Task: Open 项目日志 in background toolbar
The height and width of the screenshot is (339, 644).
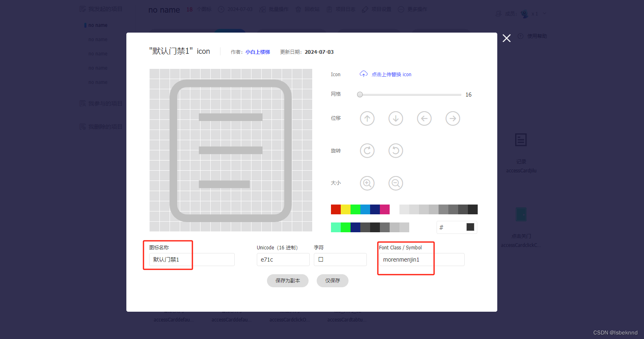Action: (x=341, y=9)
